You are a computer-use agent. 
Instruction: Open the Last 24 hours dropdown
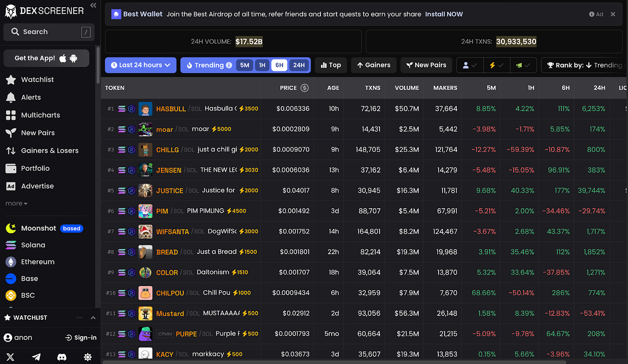click(x=141, y=65)
